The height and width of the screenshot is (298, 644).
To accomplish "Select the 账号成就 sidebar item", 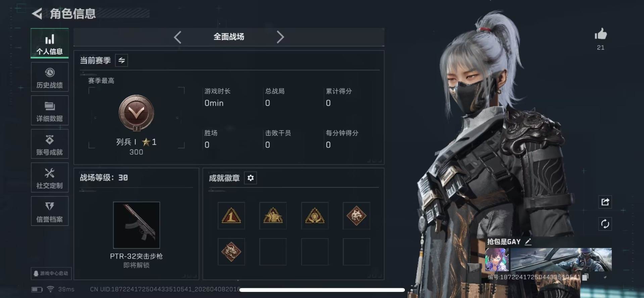I will [x=50, y=144].
